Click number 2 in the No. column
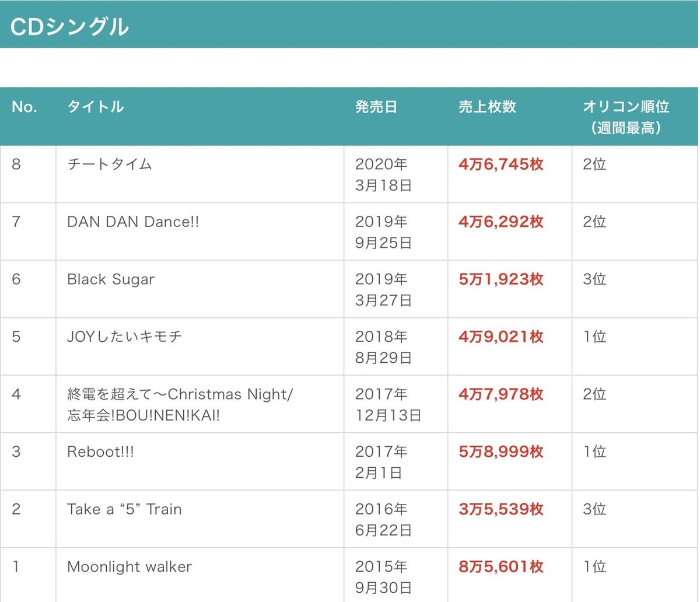700x602 pixels. tap(16, 509)
